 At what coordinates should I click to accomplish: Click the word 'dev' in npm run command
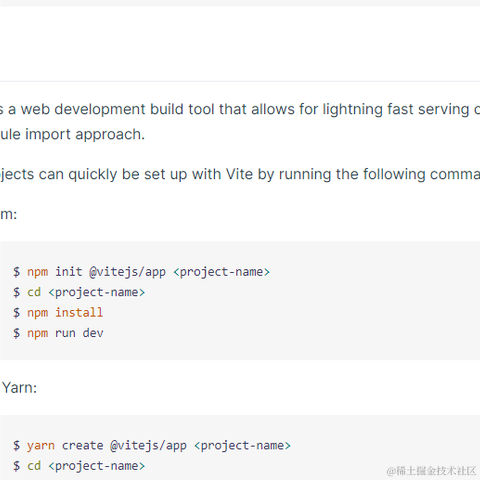click(93, 333)
